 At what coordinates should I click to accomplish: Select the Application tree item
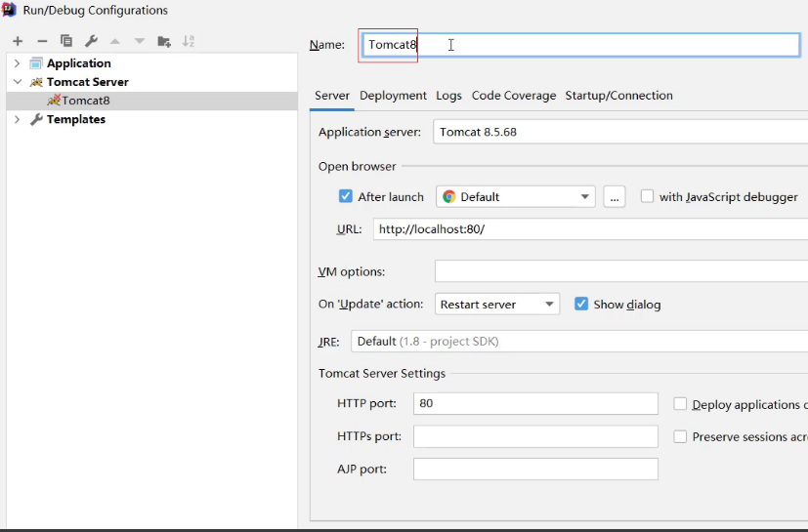(x=79, y=63)
